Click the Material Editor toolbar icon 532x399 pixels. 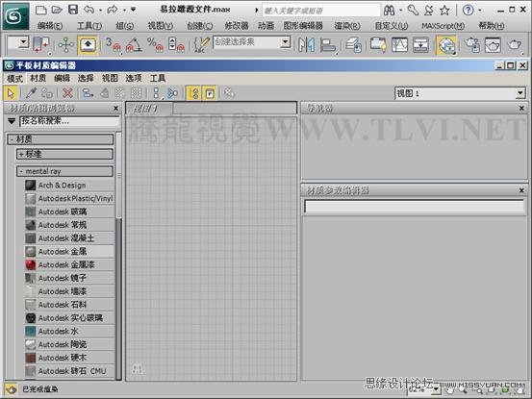point(446,45)
